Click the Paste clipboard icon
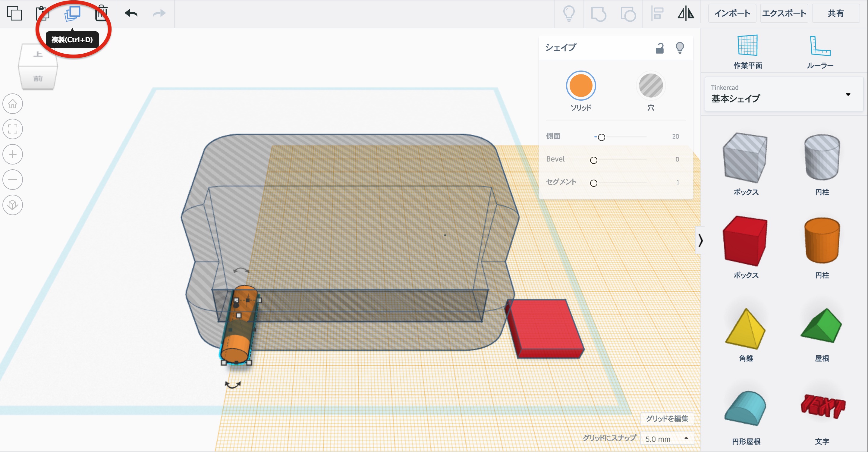868x452 pixels. (x=43, y=14)
